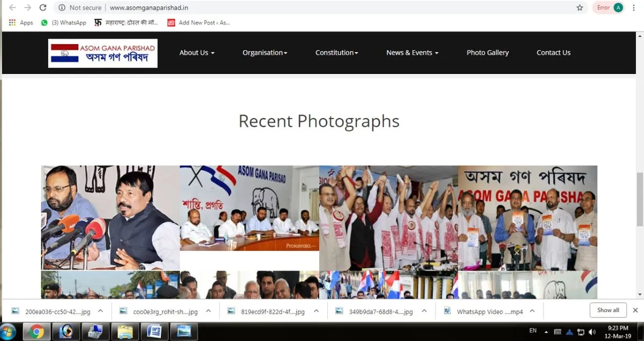Image resolution: width=644 pixels, height=341 pixels.
Task: Go back to the previous page
Action: [12, 8]
